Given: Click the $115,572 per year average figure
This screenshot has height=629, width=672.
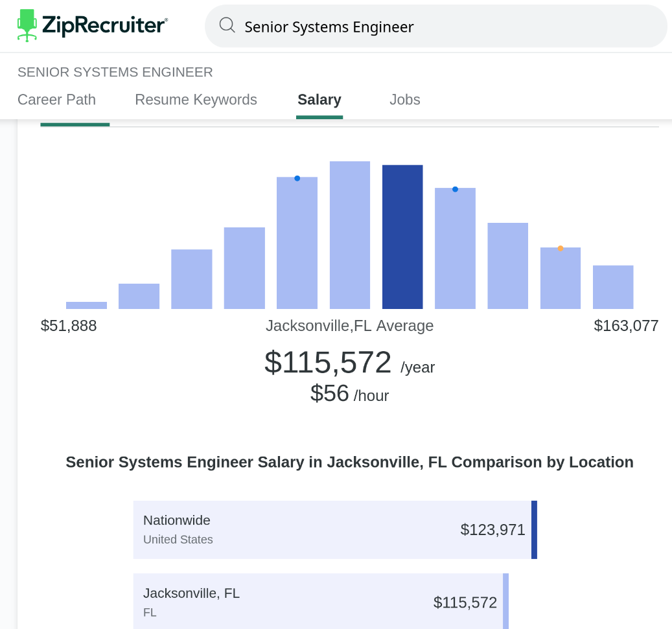Looking at the screenshot, I should point(350,363).
